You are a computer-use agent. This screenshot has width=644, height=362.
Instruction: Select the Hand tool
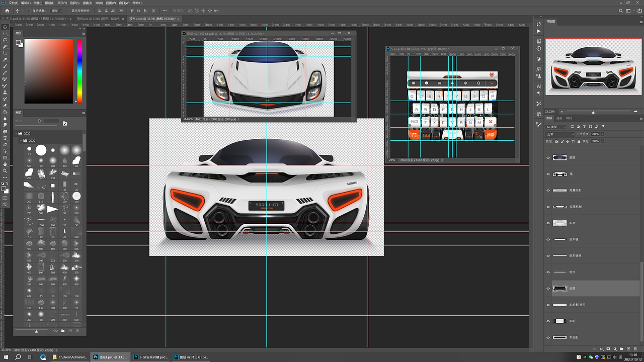pyautogui.click(x=5, y=164)
